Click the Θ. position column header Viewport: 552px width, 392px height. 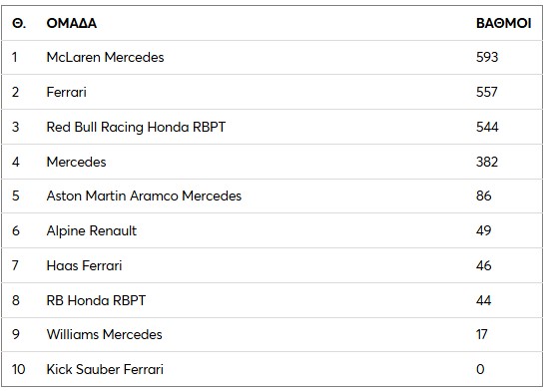click(x=19, y=23)
